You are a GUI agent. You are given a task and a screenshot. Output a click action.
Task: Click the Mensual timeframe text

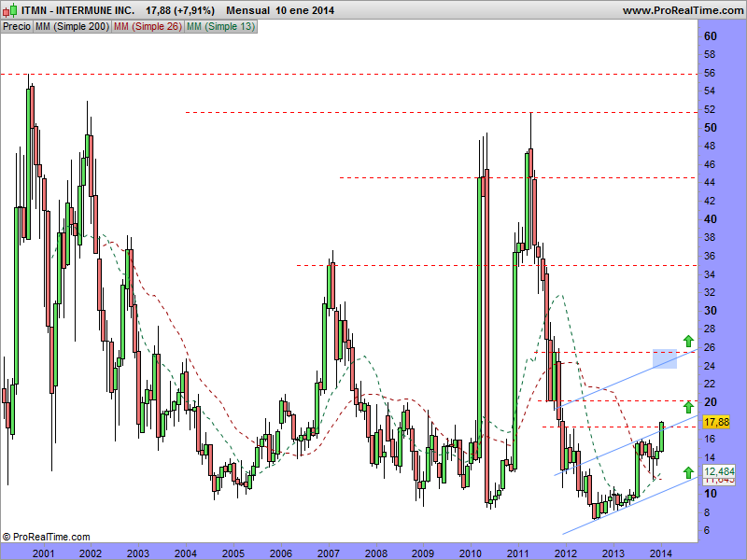[x=247, y=10]
